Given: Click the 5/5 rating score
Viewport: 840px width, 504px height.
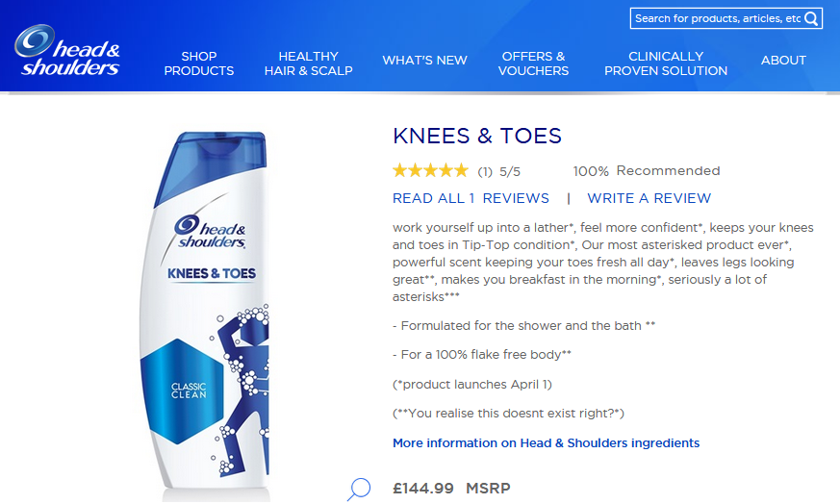Looking at the screenshot, I should [x=510, y=172].
